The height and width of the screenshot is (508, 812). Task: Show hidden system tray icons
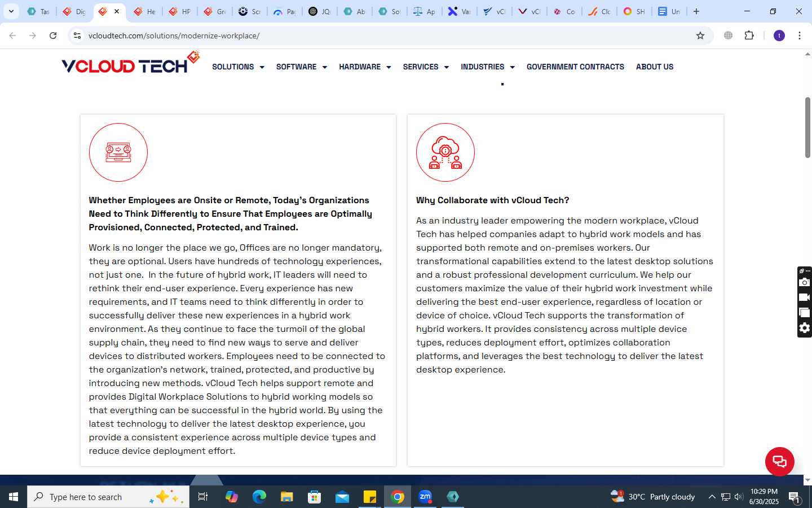pos(712,497)
